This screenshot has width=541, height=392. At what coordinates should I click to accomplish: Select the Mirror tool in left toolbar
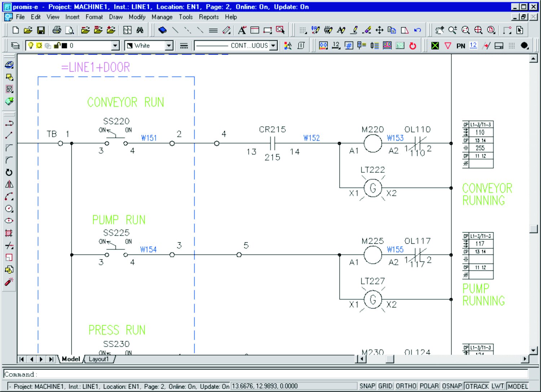pos(9,184)
